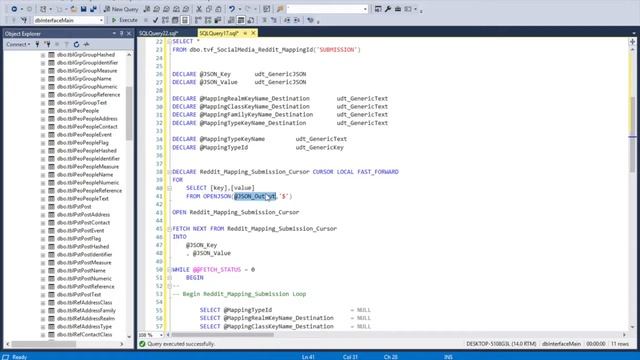
Task: Toggle IntelliSense enabled button
Action: point(184,20)
